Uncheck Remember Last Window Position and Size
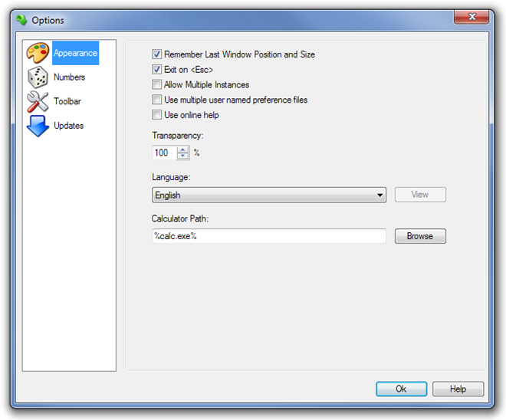 [157, 54]
